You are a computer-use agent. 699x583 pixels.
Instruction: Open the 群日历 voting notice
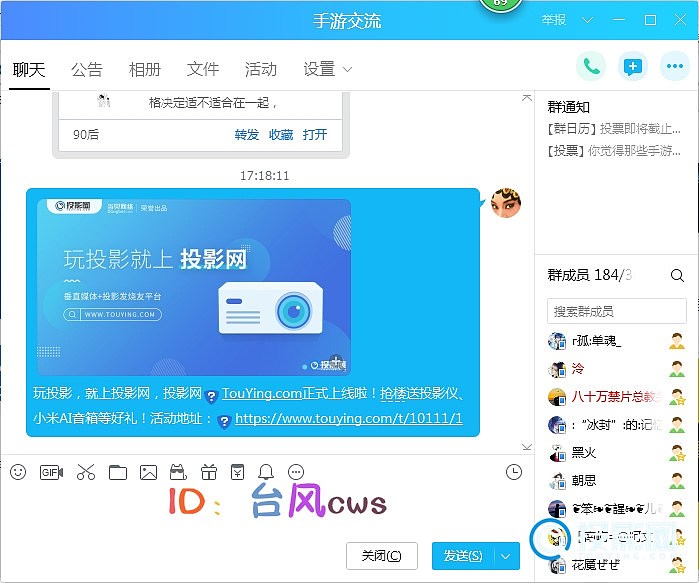pyautogui.click(x=614, y=129)
